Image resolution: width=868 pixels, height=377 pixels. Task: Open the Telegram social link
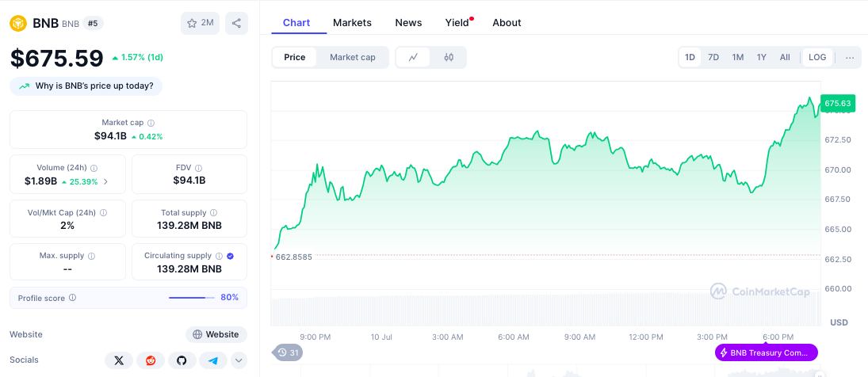[x=212, y=360]
